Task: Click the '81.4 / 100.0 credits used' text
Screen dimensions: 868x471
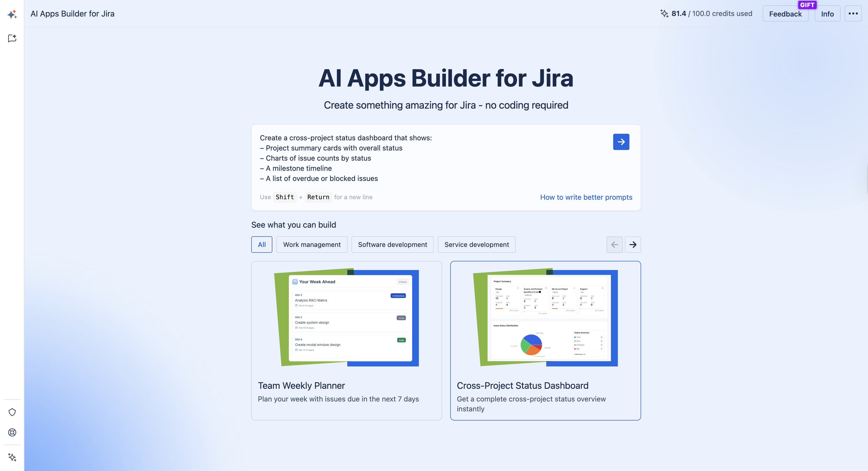Action: pyautogui.click(x=712, y=13)
